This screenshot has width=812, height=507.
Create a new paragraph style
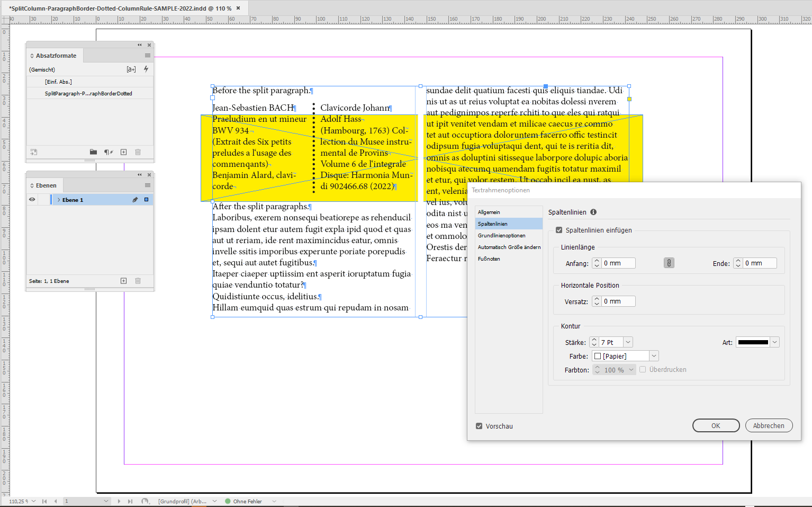coord(123,152)
